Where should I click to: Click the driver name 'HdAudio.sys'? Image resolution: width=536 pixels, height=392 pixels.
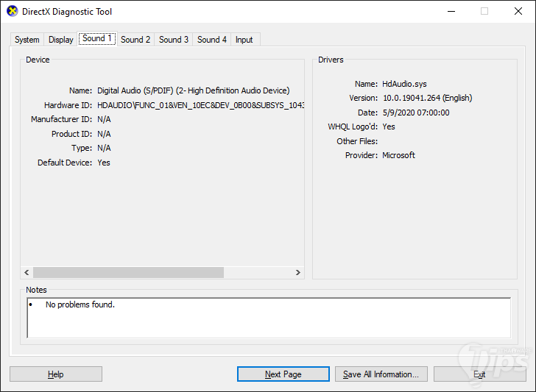pos(404,84)
